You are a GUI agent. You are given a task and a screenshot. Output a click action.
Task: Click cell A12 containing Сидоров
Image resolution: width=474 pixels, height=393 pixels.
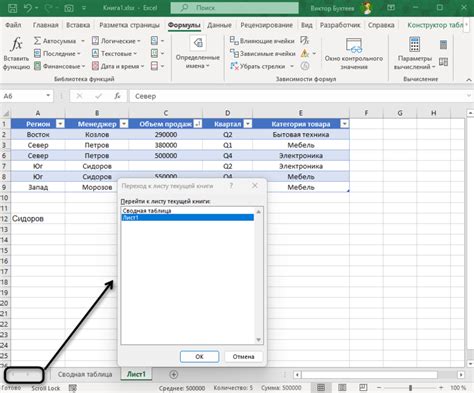[38, 219]
